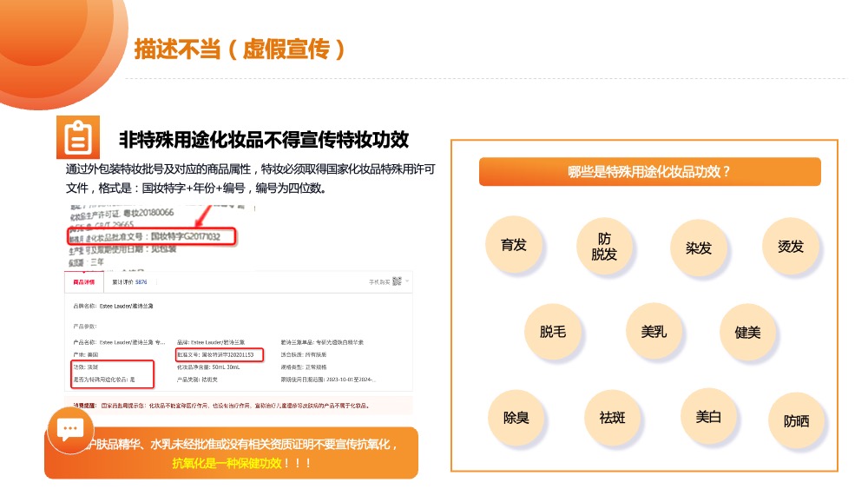This screenshot has width=868, height=489.
Task: Click the orange clipboard icon beside the heading
Action: (x=78, y=137)
